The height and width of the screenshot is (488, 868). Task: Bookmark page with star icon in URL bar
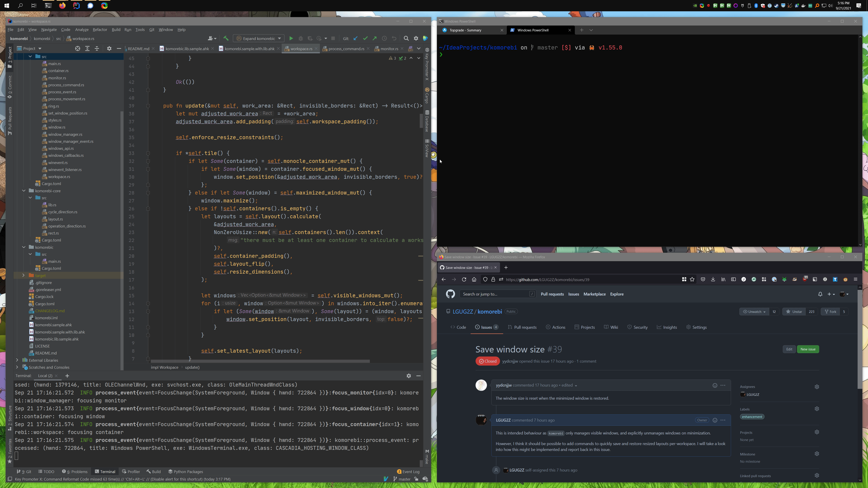[x=692, y=279]
